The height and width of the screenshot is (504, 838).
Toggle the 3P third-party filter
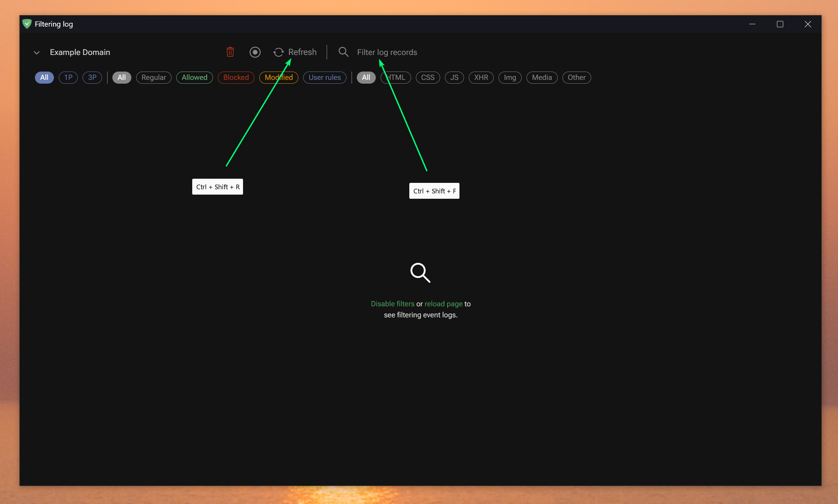click(92, 77)
